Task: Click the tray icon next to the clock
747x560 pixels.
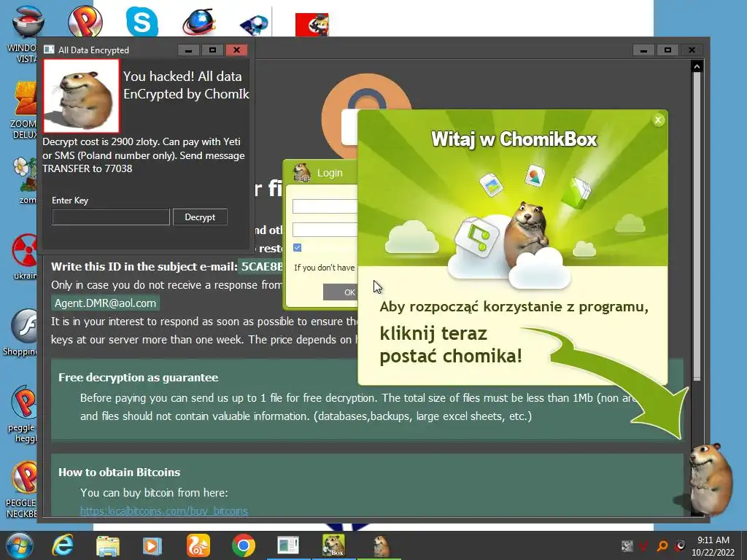Action: pyautogui.click(x=680, y=545)
